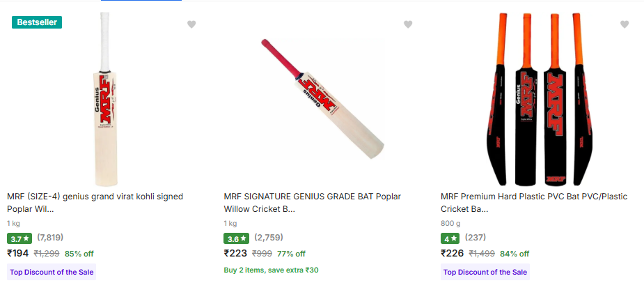The image size is (644, 283).
Task: Wishlist the Virat Kohli signed bat
Action: 191,24
